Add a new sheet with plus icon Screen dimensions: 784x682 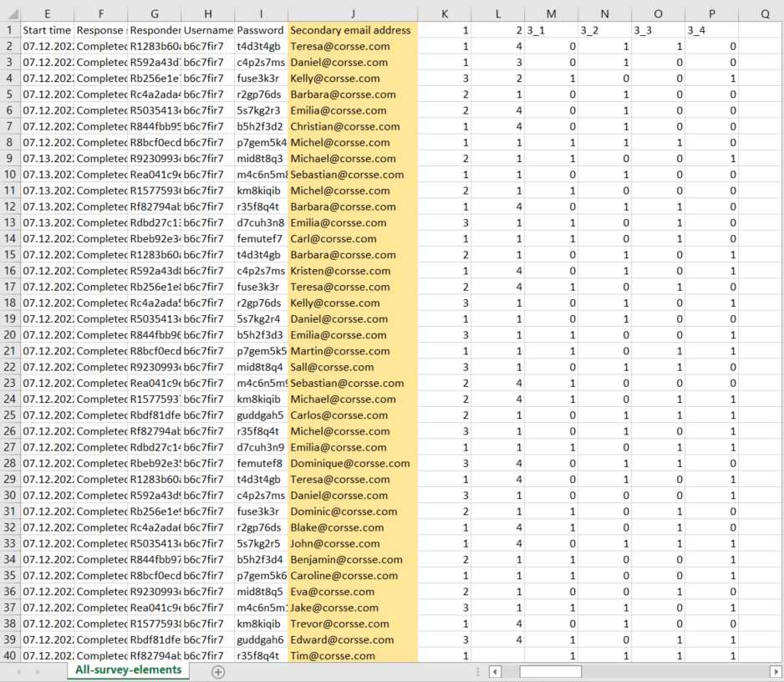pos(218,671)
